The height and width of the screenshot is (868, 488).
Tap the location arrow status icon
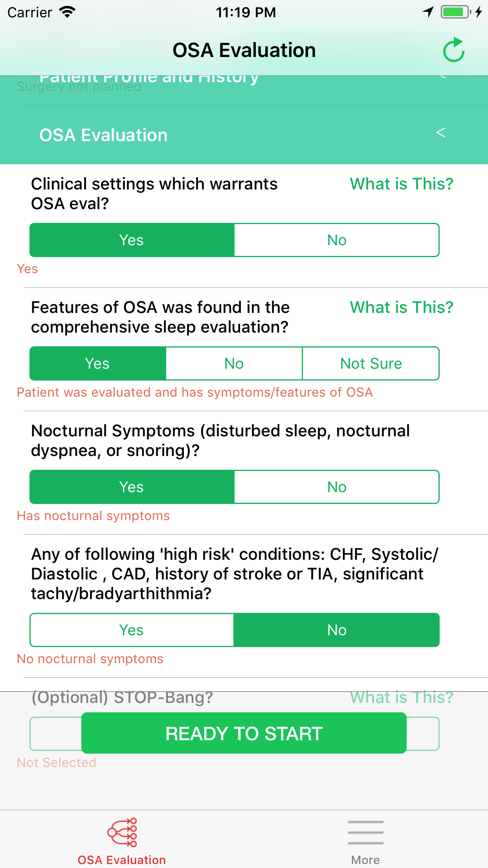tap(428, 12)
